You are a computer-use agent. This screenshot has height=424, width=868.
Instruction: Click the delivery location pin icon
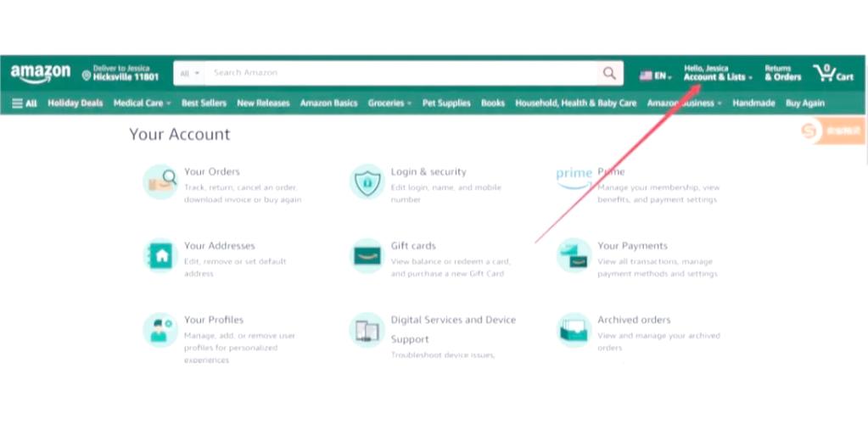(87, 75)
